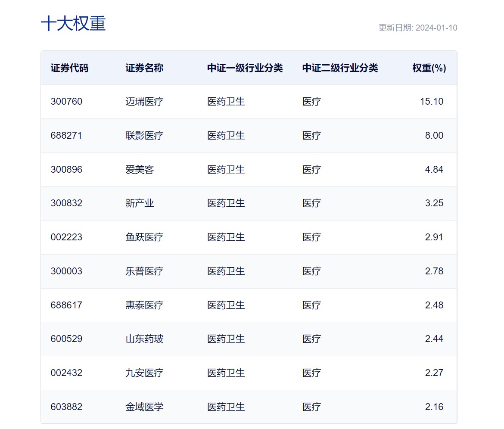Select security name 鱼跃医疗
504x429 pixels.
[x=144, y=237]
